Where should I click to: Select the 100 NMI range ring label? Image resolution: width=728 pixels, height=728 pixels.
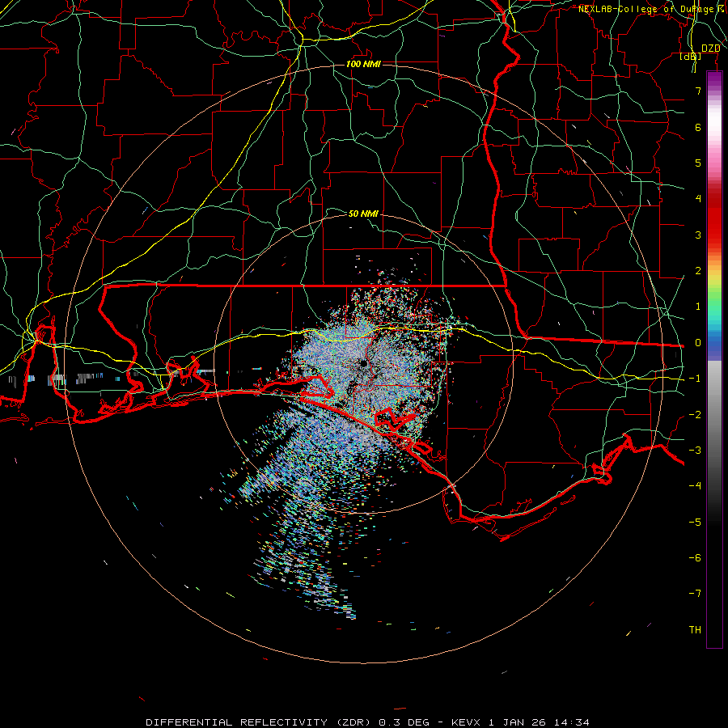tap(363, 64)
